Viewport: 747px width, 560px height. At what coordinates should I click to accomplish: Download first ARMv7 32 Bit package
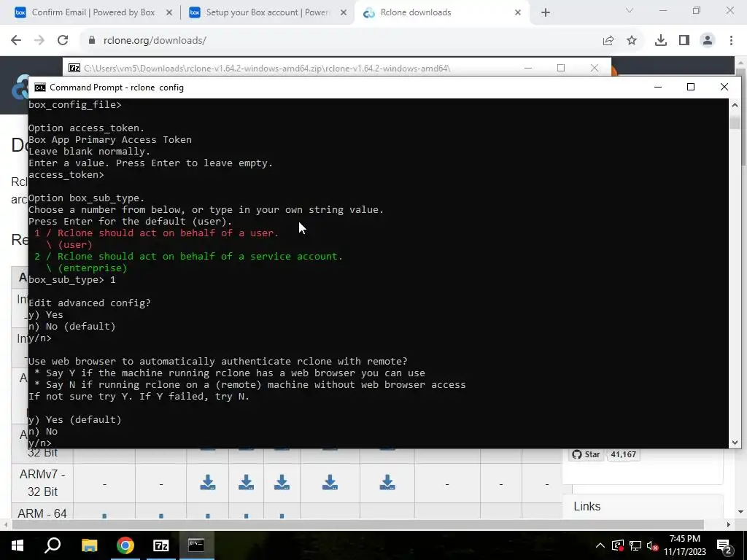[208, 483]
